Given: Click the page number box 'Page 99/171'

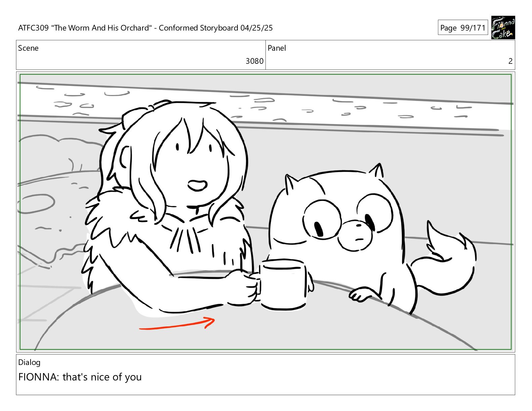Looking at the screenshot, I should click(463, 28).
